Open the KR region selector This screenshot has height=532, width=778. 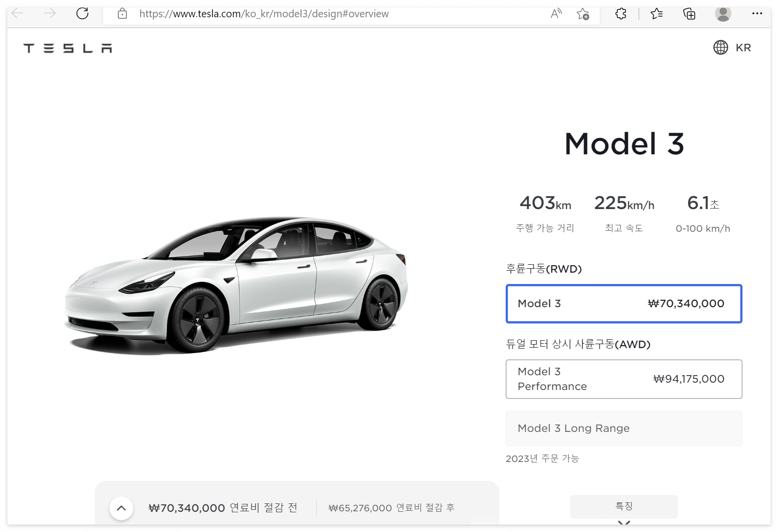pyautogui.click(x=743, y=48)
